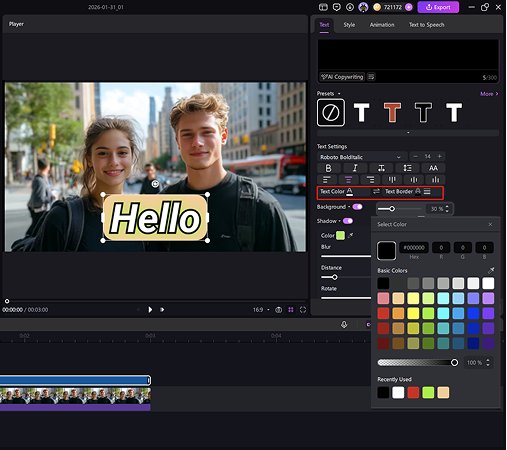The image size is (507, 450).
Task: Select the black outlined T preset
Action: [423, 112]
